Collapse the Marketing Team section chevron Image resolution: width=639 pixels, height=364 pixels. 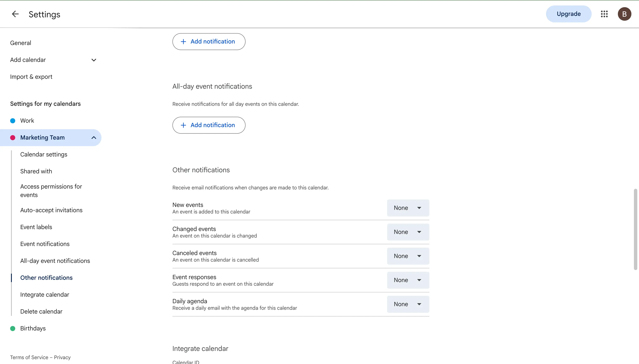[94, 138]
